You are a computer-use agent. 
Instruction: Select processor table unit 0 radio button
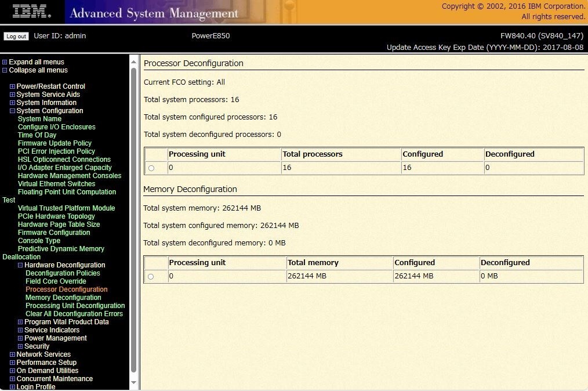pyautogui.click(x=151, y=168)
